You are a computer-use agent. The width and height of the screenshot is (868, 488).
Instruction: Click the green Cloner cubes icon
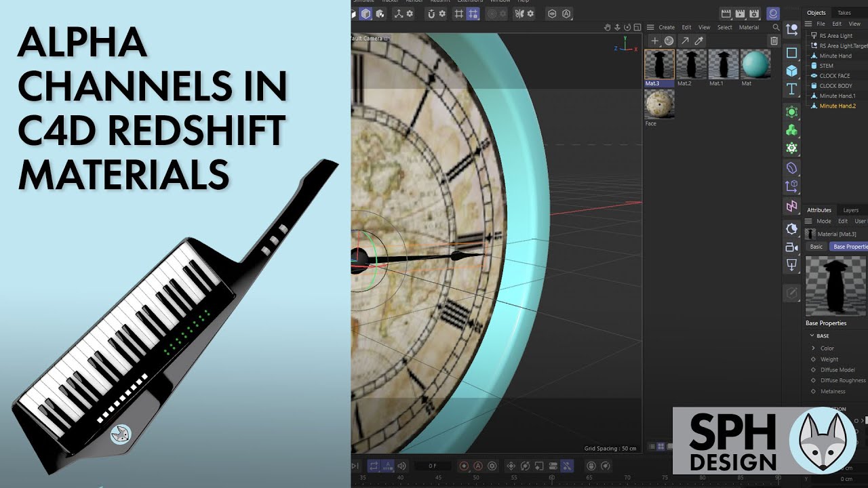791,130
